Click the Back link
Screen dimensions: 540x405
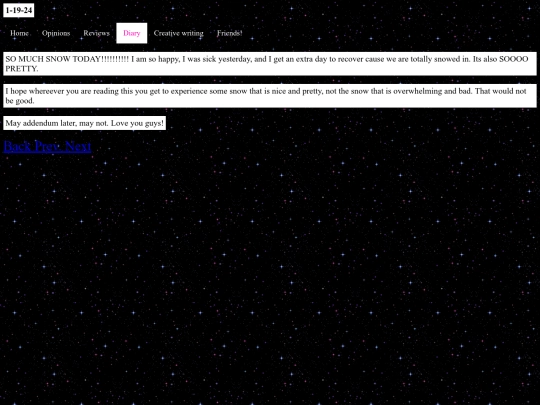pyautogui.click(x=18, y=146)
